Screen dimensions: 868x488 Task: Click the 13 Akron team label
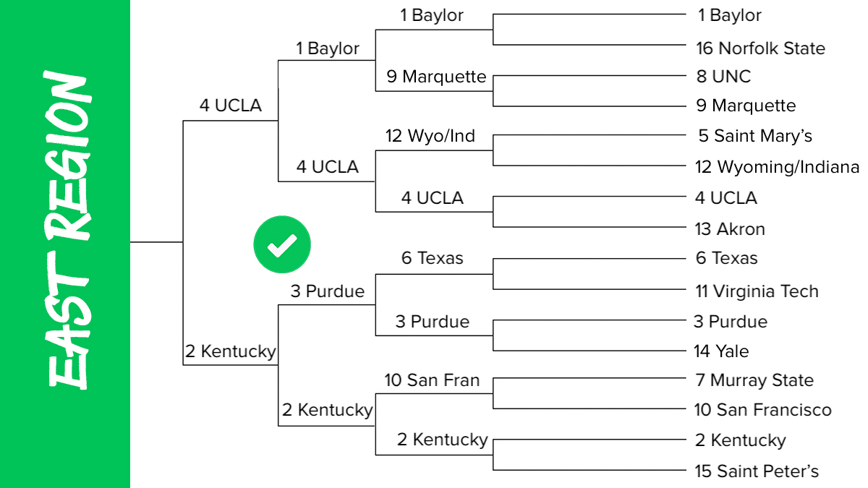pyautogui.click(x=730, y=229)
